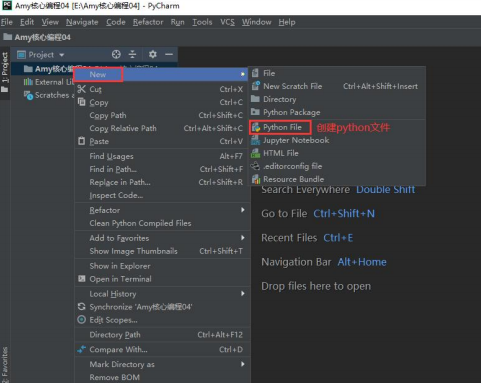Image resolution: width=481 pixels, height=383 pixels.
Task: Click the navigation bar project folder icon
Action: point(7,37)
